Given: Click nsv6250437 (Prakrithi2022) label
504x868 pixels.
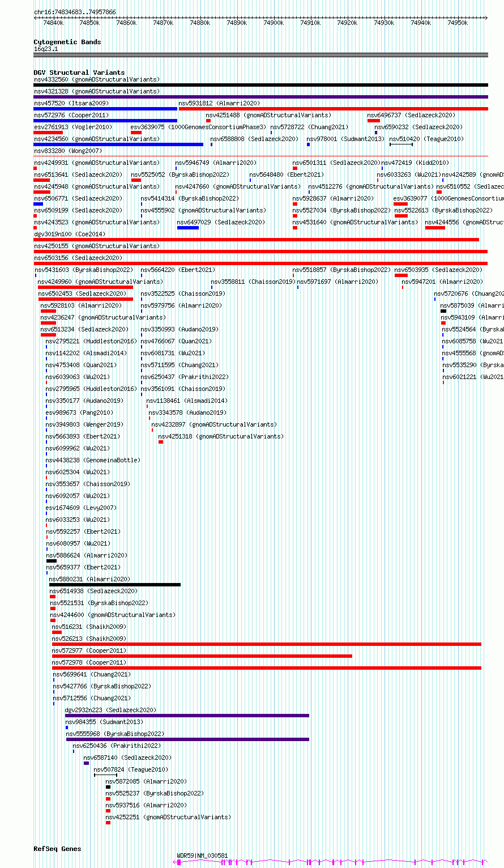Looking at the screenshot, I should click(x=185, y=377).
